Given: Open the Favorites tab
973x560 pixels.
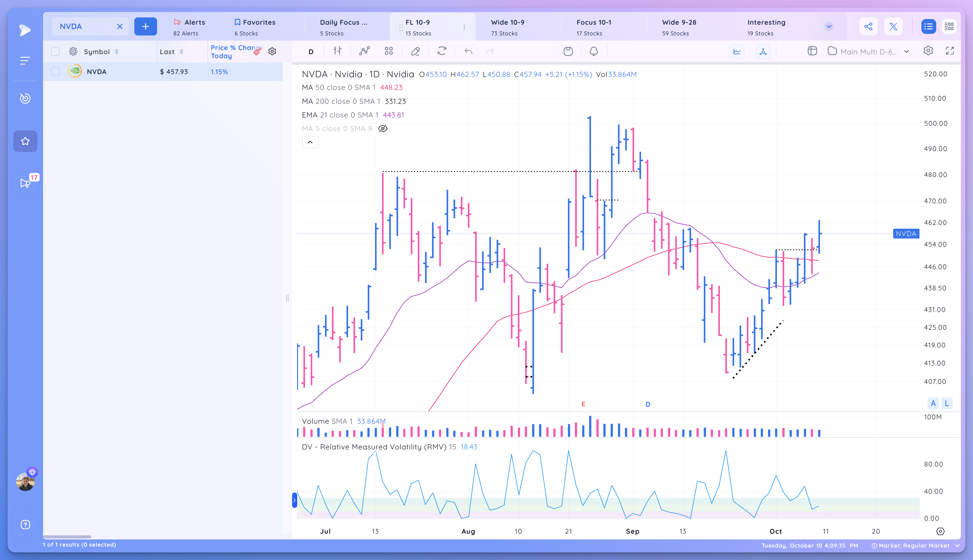Looking at the screenshot, I should point(255,27).
